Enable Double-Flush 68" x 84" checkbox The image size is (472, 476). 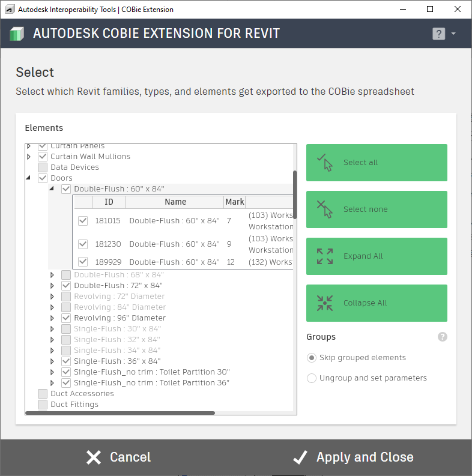click(66, 275)
